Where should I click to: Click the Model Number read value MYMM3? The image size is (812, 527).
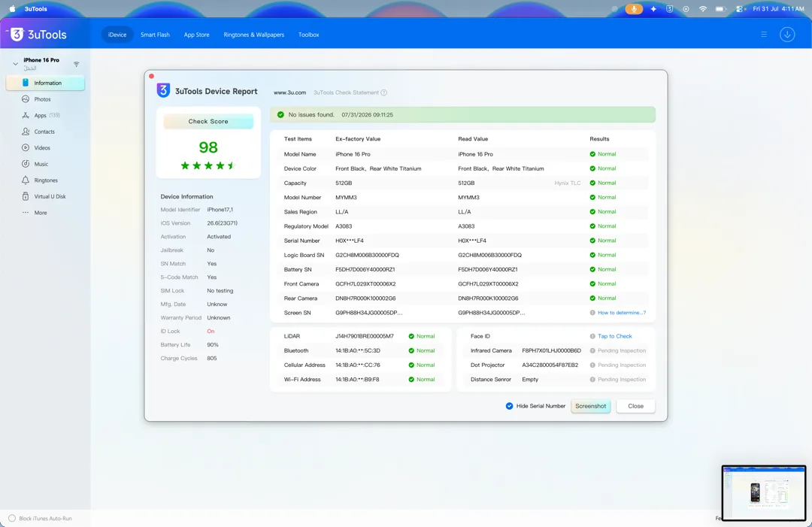coord(468,197)
